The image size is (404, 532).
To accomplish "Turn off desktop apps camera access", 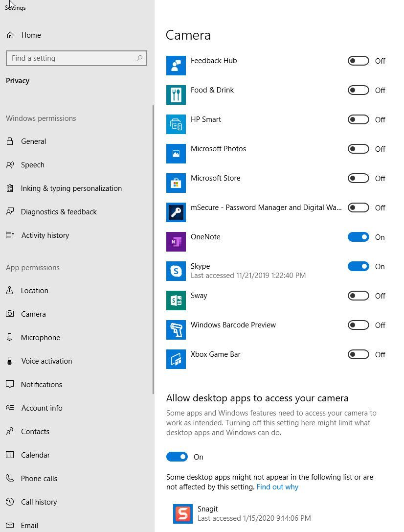I will tap(177, 456).
